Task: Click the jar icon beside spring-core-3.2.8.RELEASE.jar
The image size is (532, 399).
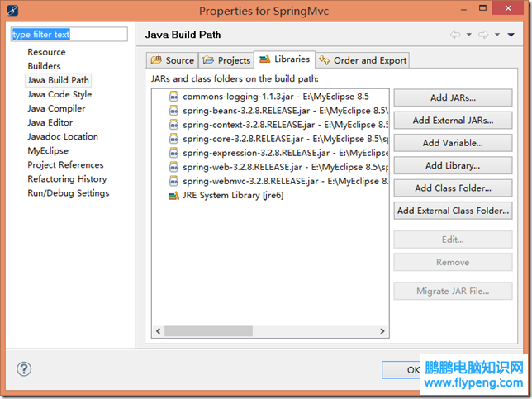Action: [x=173, y=139]
